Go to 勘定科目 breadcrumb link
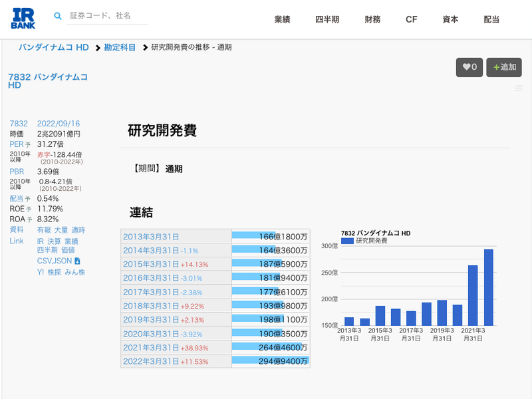 120,47
